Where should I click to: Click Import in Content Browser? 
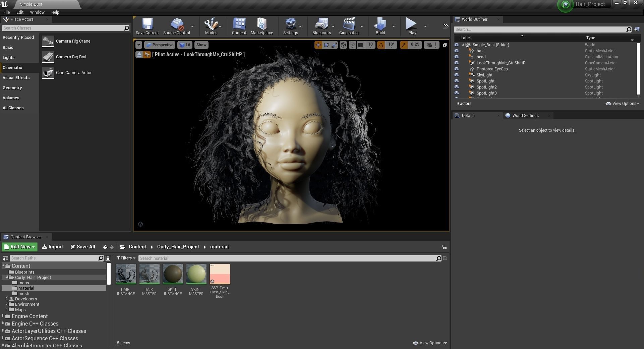(x=53, y=247)
